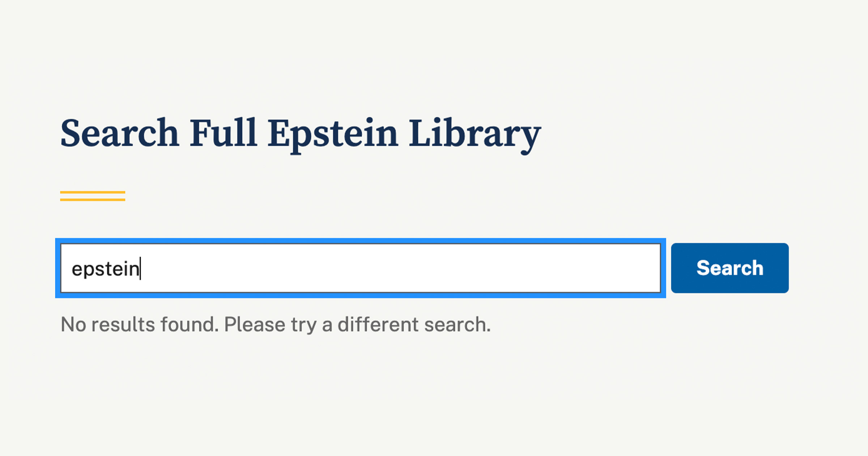Click the 'Search Full Epstein Library' heading
This screenshot has height=456, width=868.
tap(300, 134)
